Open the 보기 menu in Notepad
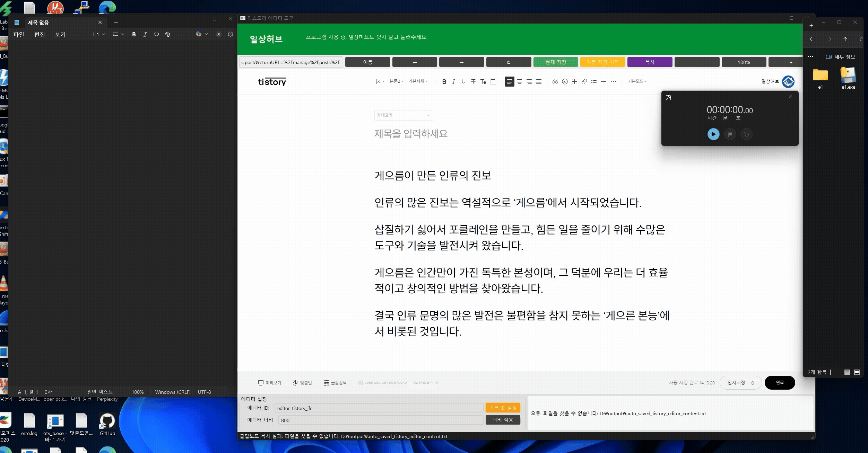 [x=59, y=34]
